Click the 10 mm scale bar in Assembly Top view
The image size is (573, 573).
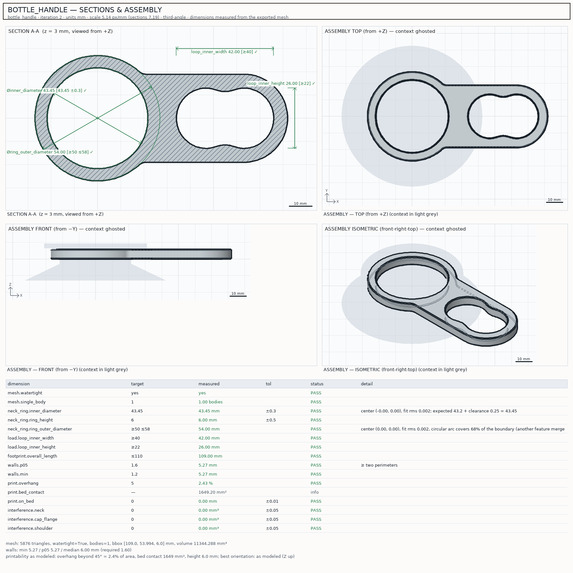pyautogui.click(x=554, y=201)
